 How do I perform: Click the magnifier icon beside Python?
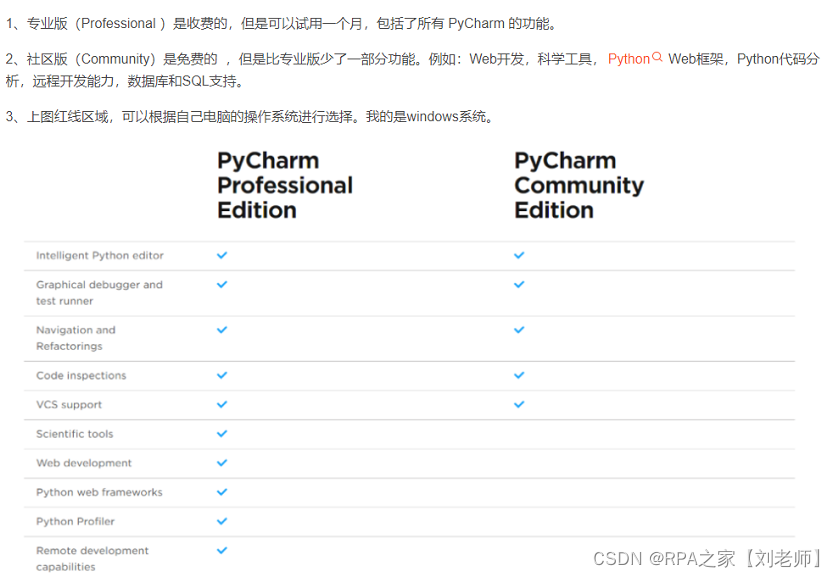coord(657,56)
